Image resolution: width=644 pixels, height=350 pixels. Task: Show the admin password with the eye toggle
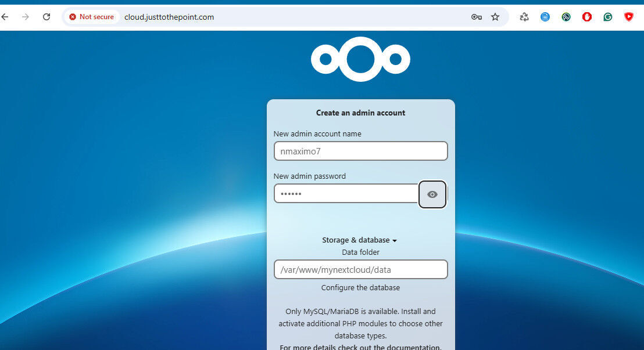click(x=432, y=194)
